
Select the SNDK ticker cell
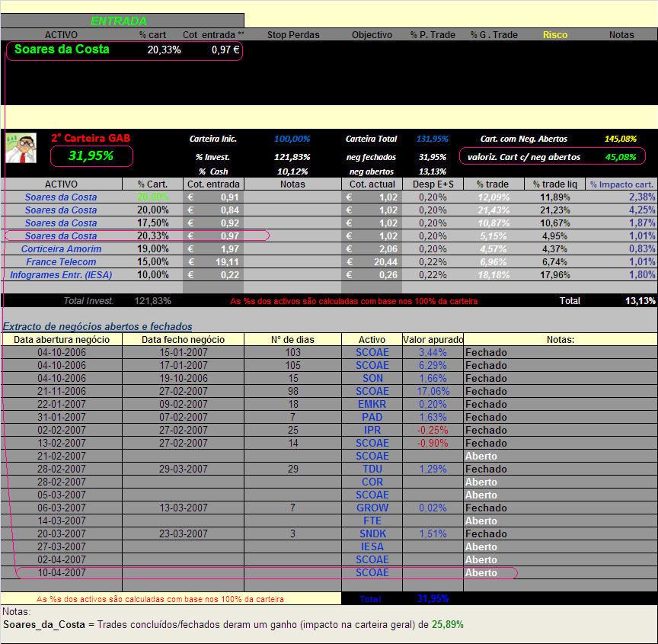tap(372, 534)
